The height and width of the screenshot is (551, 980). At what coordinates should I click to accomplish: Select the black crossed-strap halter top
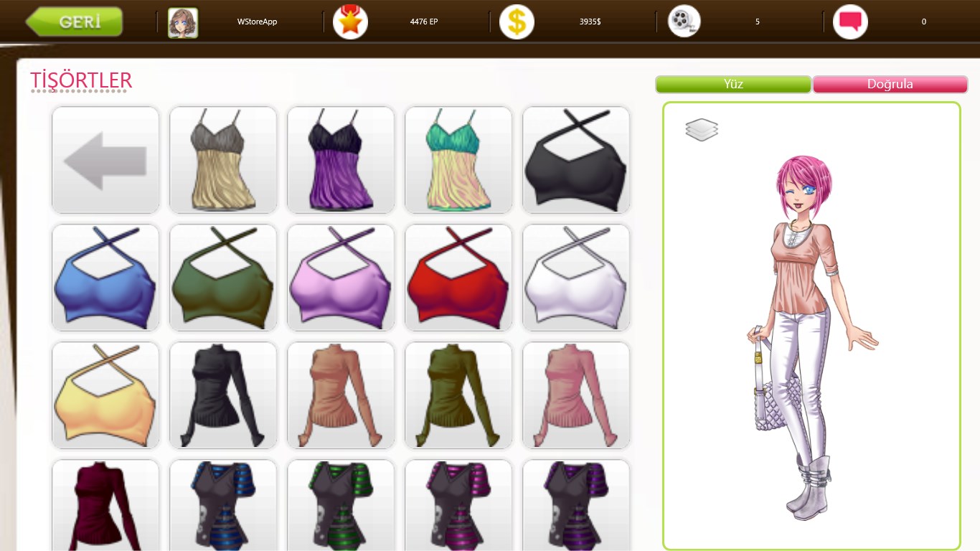pos(576,160)
